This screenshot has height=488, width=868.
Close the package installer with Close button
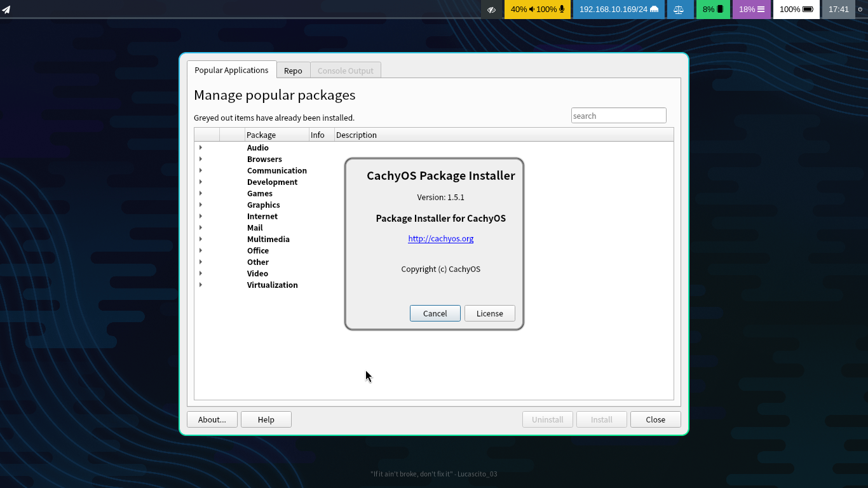pyautogui.click(x=656, y=419)
